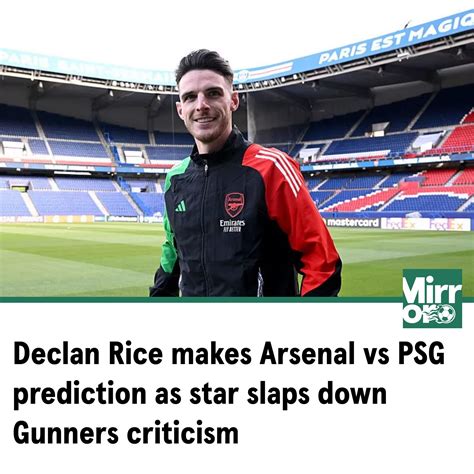Image resolution: width=474 pixels, height=474 pixels.
Task: Click the Emirates Fly Better sponsor text
Action: [x=232, y=226]
